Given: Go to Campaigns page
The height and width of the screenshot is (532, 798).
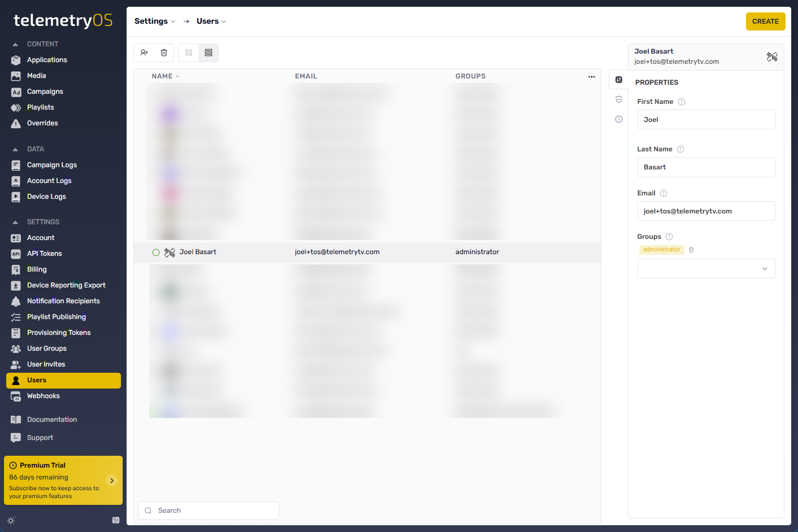Looking at the screenshot, I should click(45, 91).
